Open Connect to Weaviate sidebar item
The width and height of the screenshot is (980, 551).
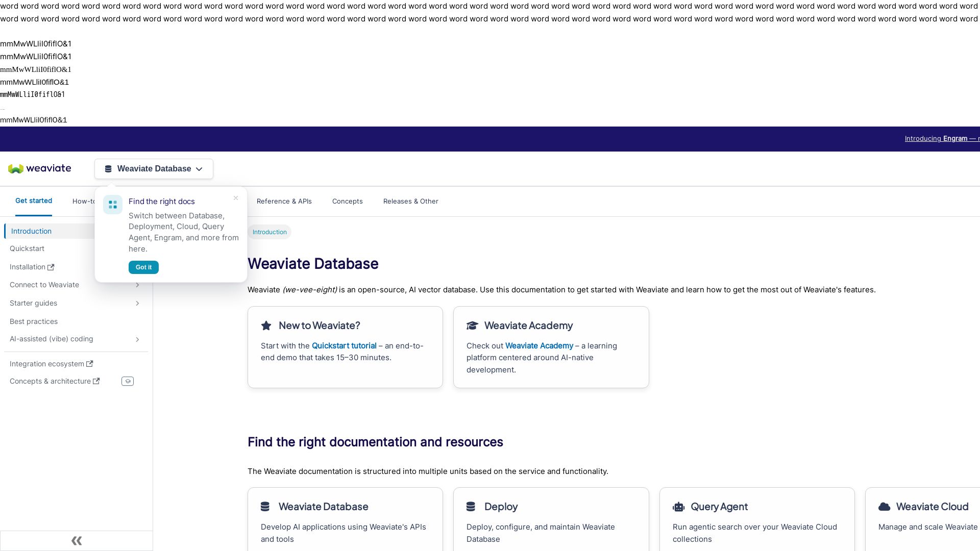pos(44,285)
